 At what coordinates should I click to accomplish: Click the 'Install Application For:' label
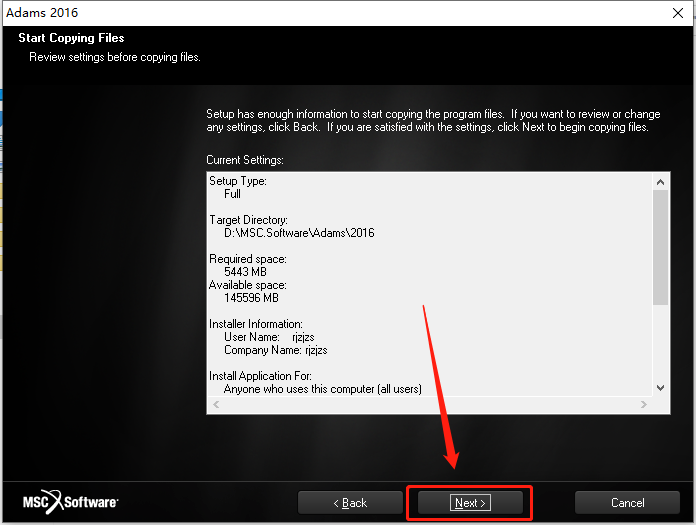(260, 376)
